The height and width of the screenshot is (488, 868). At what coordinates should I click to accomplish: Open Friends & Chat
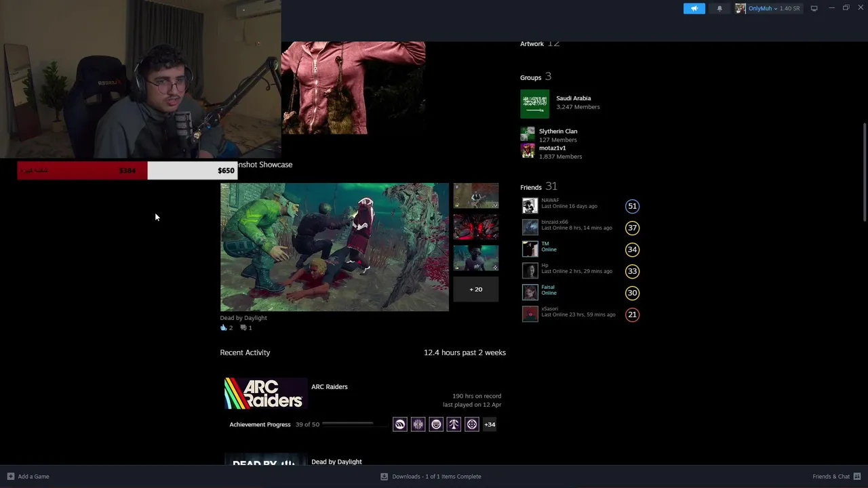[x=831, y=476]
